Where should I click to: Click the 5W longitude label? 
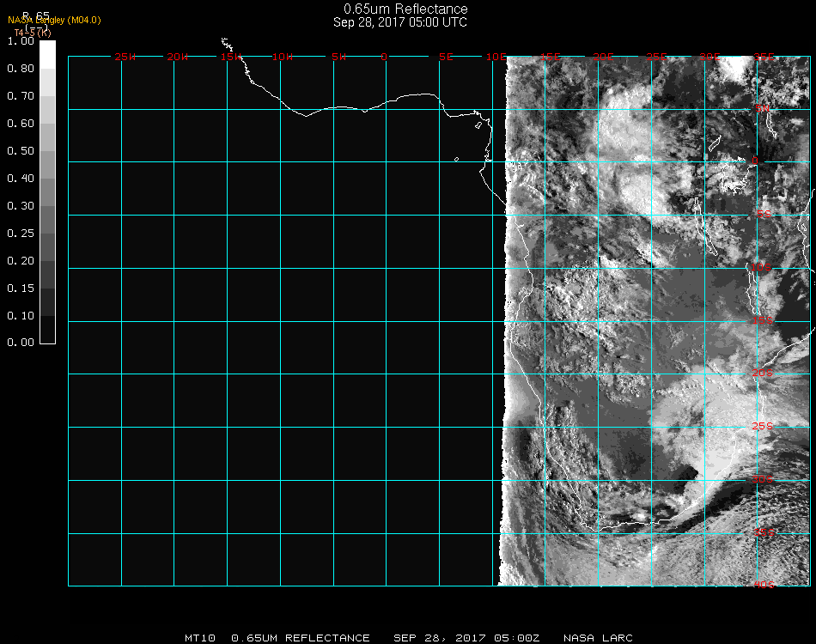tap(338, 57)
